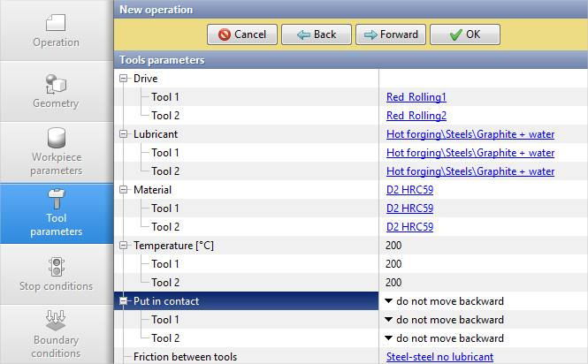
Task: Collapse the Drive tree node
Action: point(124,79)
